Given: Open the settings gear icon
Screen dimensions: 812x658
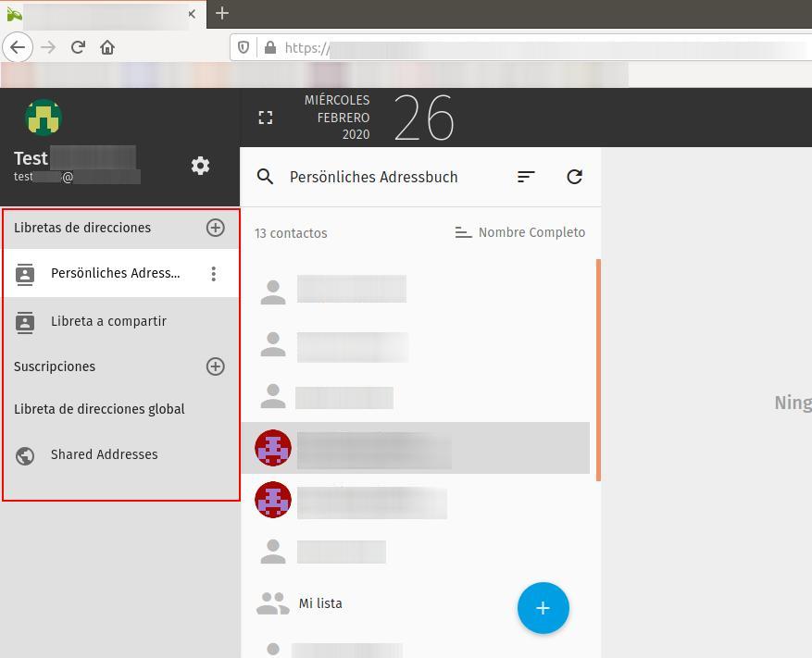Looking at the screenshot, I should pos(200,166).
